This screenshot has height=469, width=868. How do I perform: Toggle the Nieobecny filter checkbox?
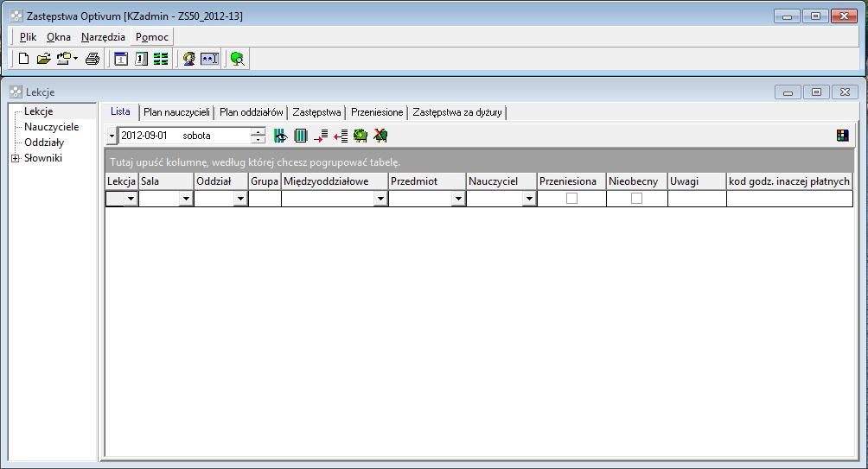(636, 198)
